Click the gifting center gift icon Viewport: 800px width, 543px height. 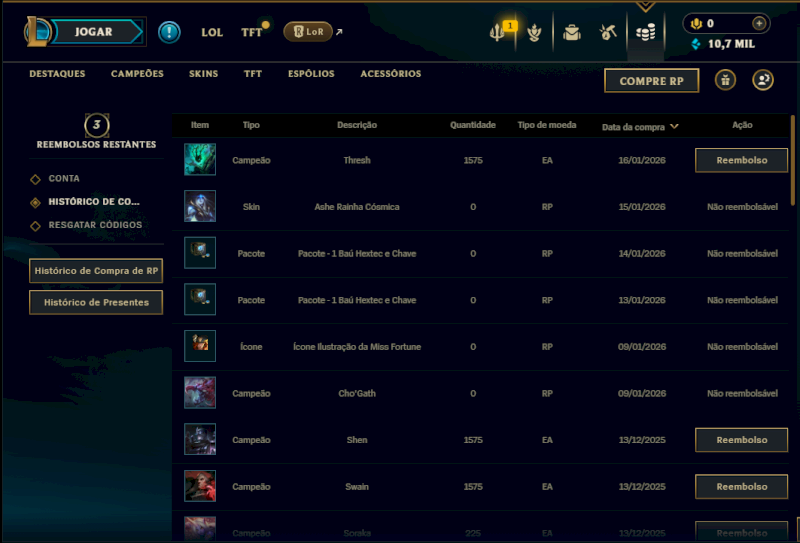point(725,80)
